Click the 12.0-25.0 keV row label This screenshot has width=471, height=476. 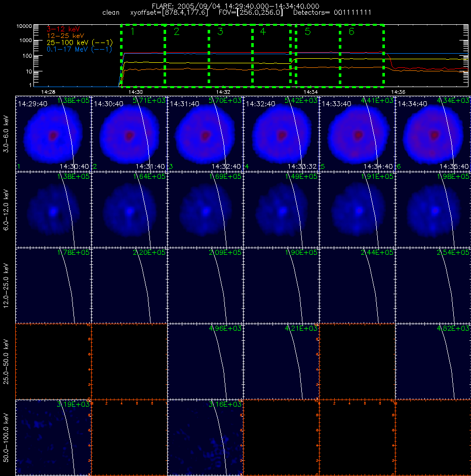[6, 286]
